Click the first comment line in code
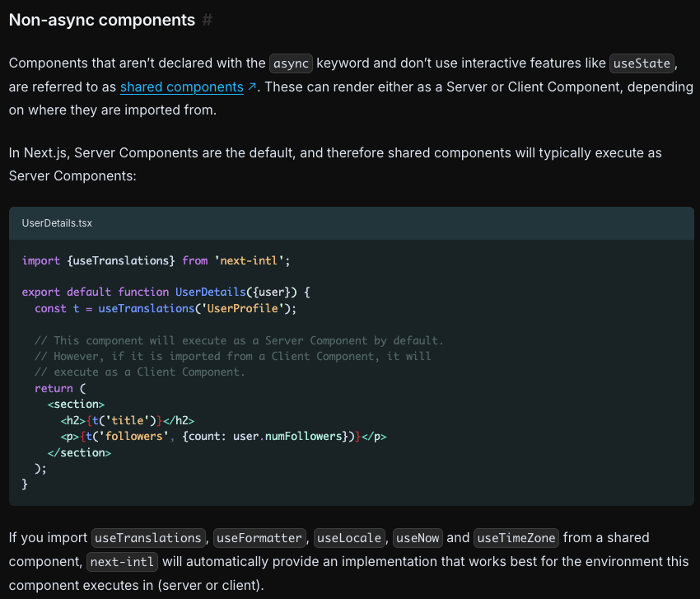Viewport: 700px width, 599px height. (239, 341)
